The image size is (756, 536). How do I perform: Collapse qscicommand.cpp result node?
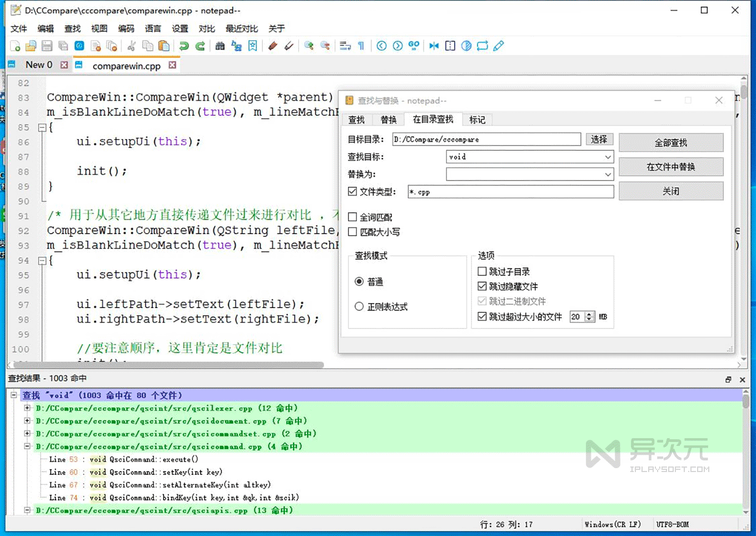tap(27, 446)
